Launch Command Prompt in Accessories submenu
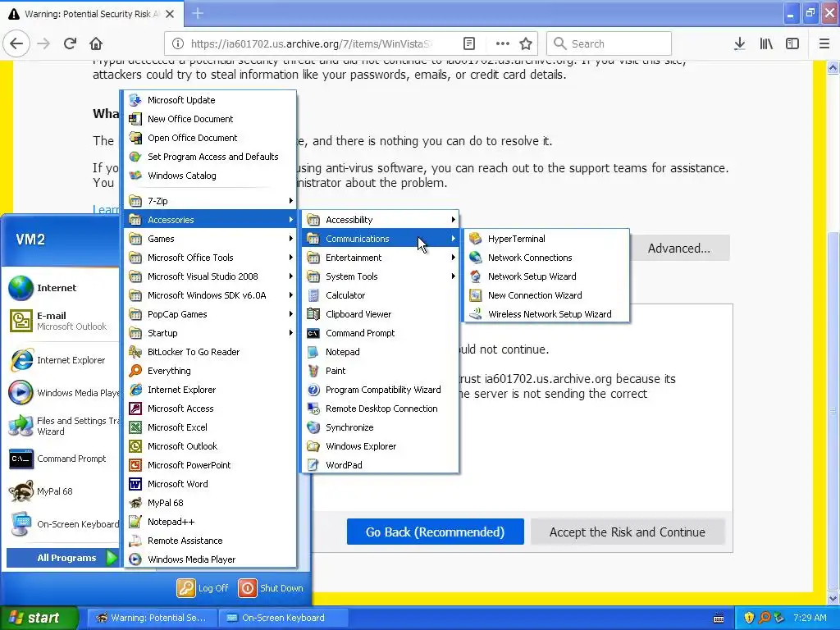The image size is (840, 630). pos(381,333)
